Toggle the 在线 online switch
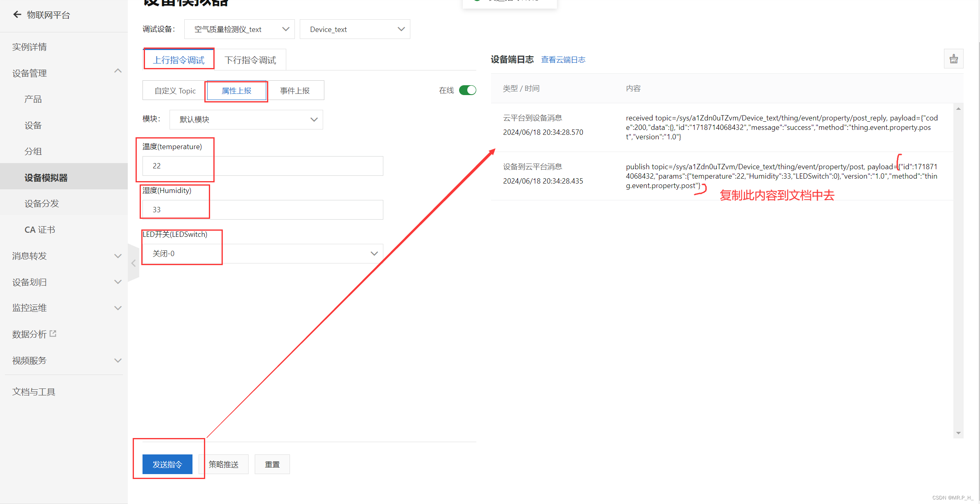The image size is (980, 504). pos(467,90)
